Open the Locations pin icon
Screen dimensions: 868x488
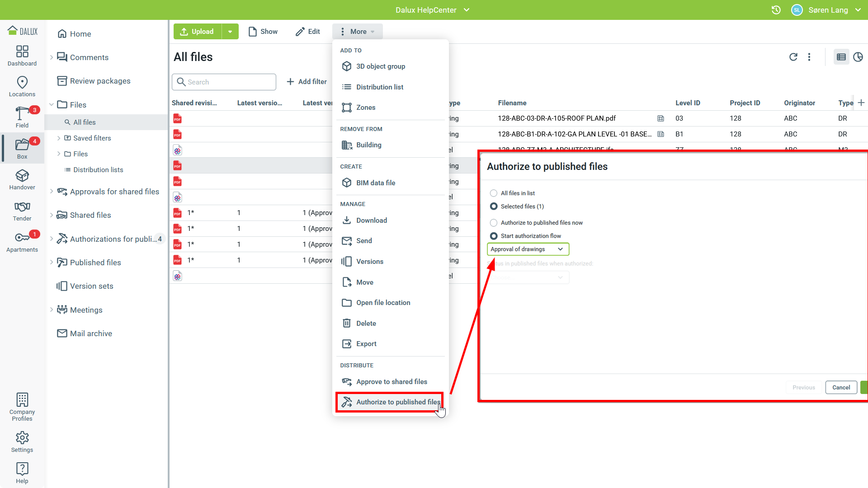pyautogui.click(x=22, y=86)
